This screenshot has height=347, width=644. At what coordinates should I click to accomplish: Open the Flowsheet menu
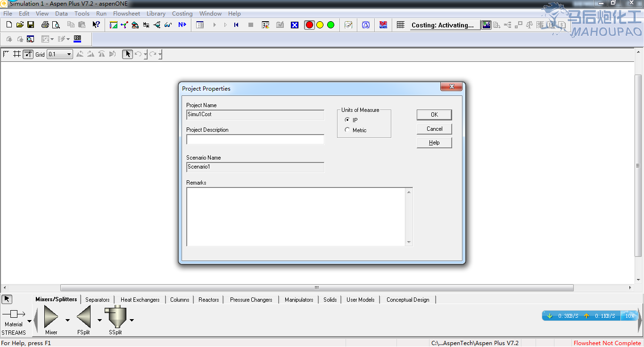pos(126,13)
